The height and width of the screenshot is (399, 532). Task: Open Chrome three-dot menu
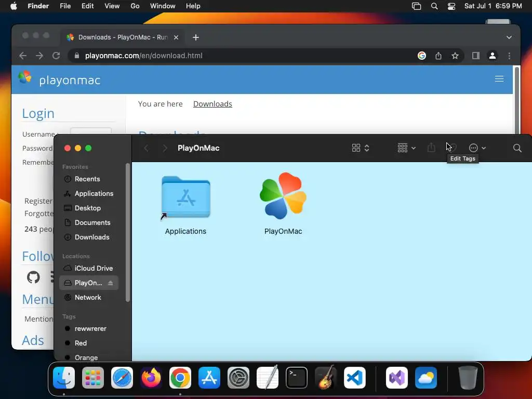point(509,56)
